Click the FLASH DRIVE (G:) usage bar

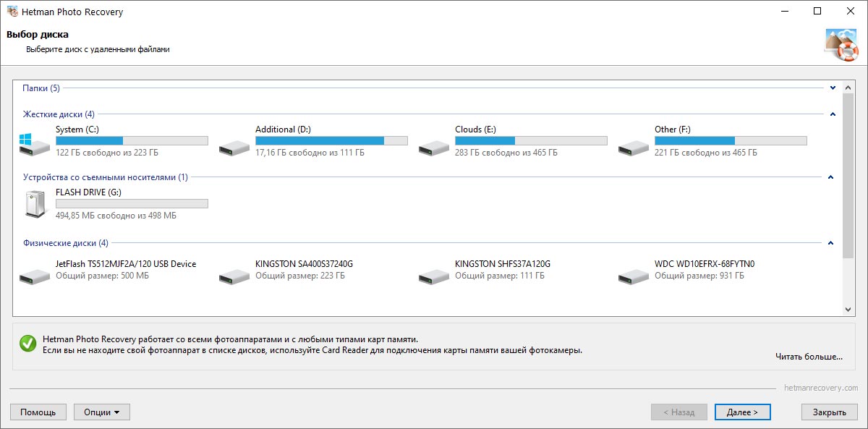coord(132,204)
